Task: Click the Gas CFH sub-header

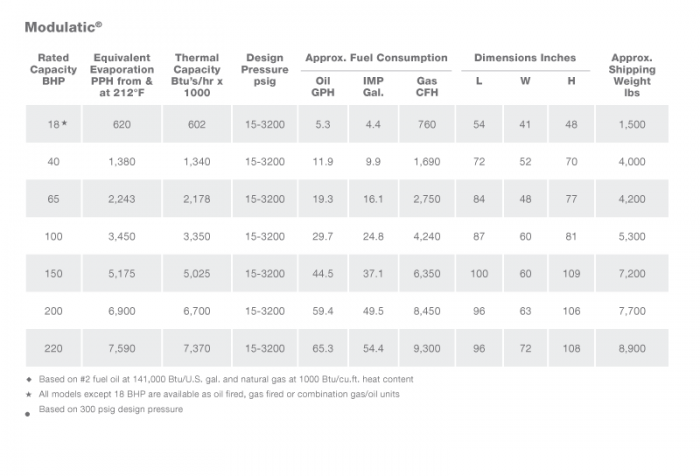Action: [427, 87]
